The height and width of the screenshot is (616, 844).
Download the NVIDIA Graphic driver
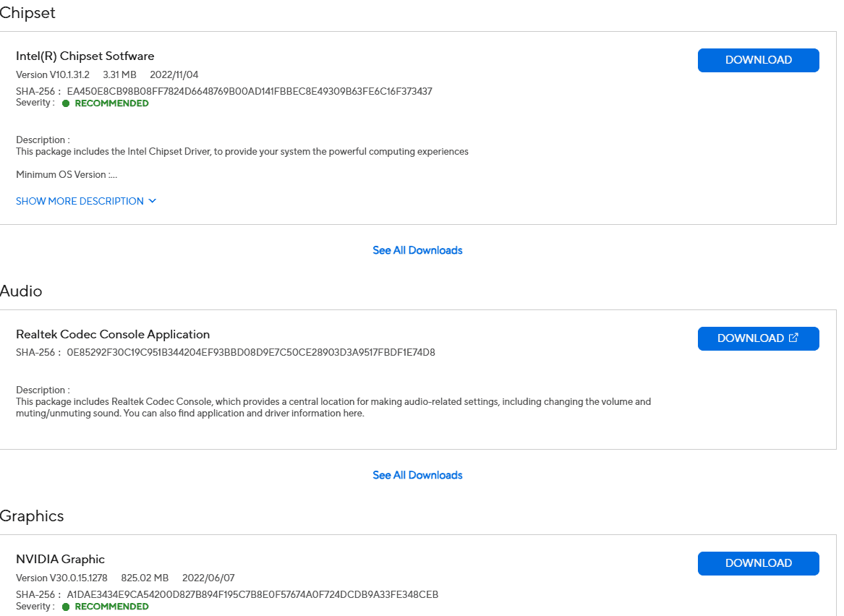[758, 563]
